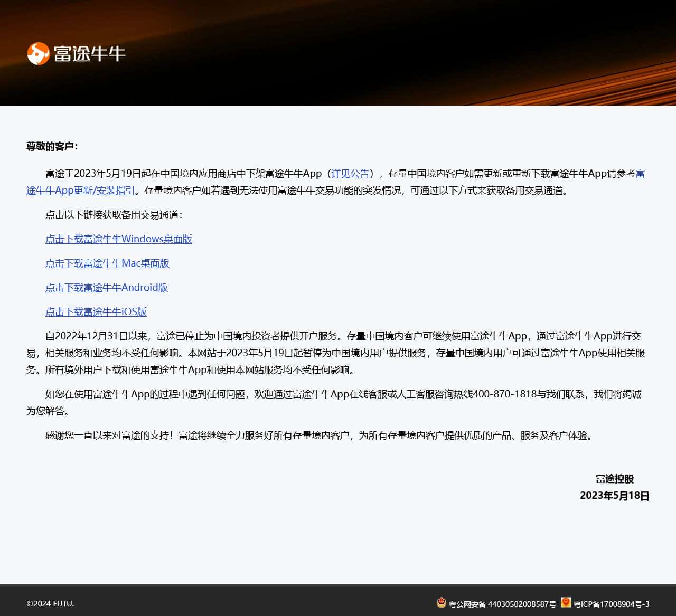Click the 富途牛牛 brand name text
Screen dimensions: 676x616
coord(89,53)
